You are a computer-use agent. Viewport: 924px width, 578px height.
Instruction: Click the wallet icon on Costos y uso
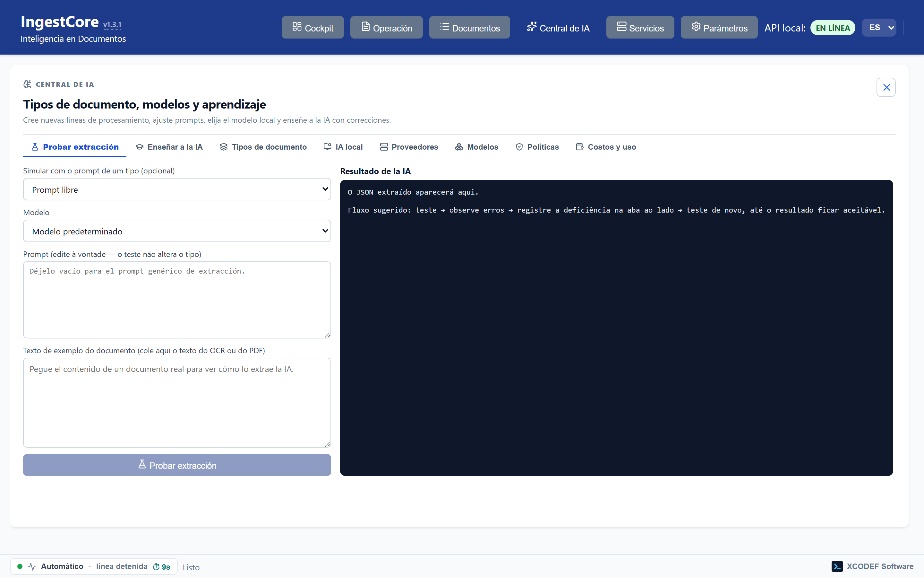580,147
